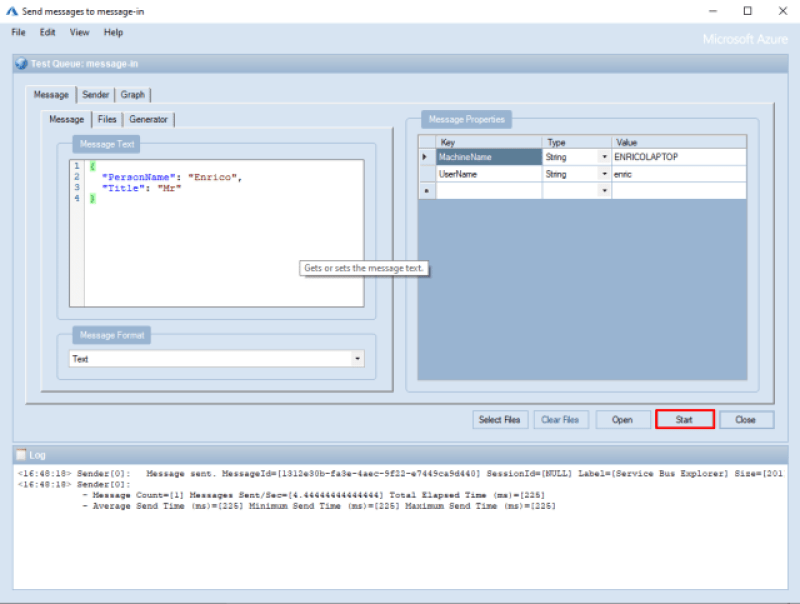This screenshot has width=800, height=604.
Task: Open the Help menu
Action: click(113, 32)
